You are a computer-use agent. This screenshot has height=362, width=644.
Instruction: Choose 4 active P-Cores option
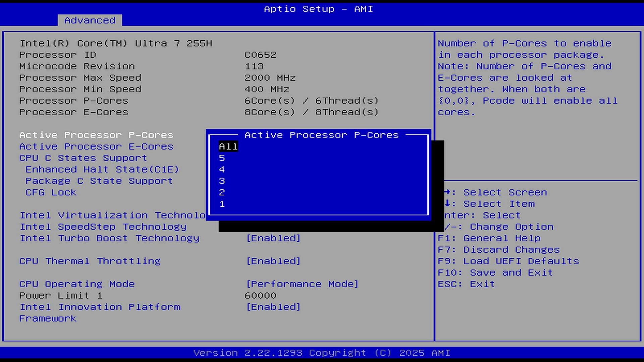pos(222,170)
